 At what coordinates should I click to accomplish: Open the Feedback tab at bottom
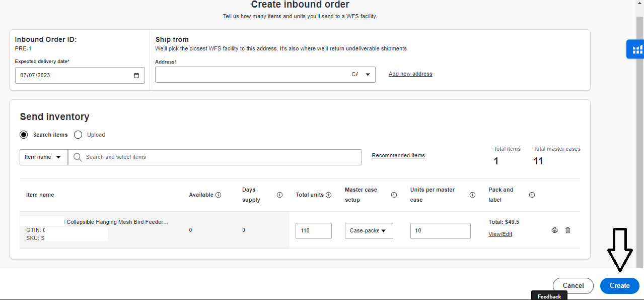click(x=549, y=296)
